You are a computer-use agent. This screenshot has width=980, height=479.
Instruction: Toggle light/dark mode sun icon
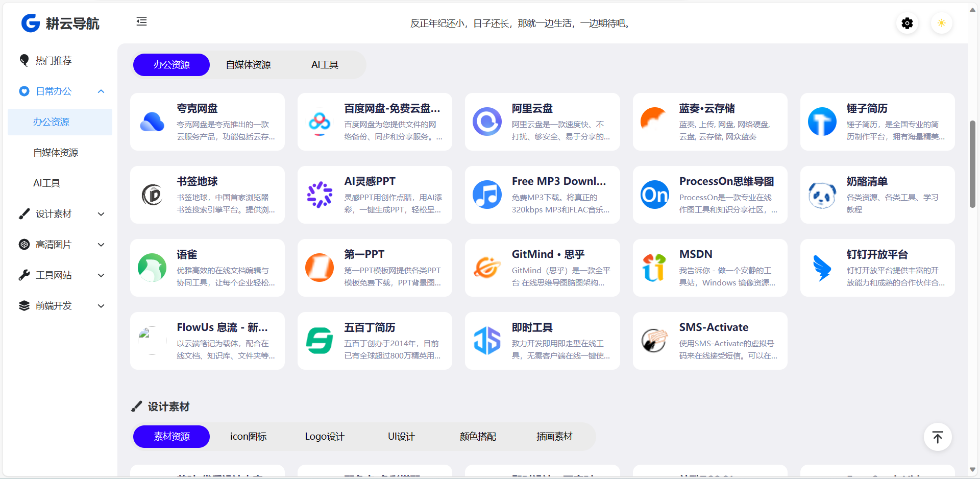coord(941,23)
